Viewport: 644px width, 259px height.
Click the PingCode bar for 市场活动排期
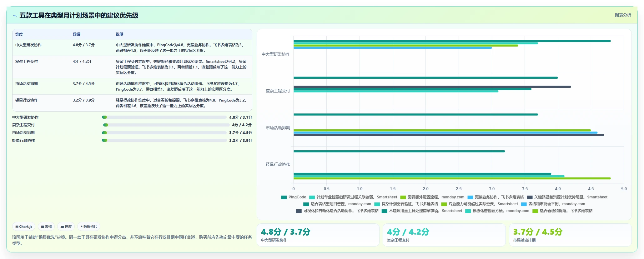[x=416, y=114]
